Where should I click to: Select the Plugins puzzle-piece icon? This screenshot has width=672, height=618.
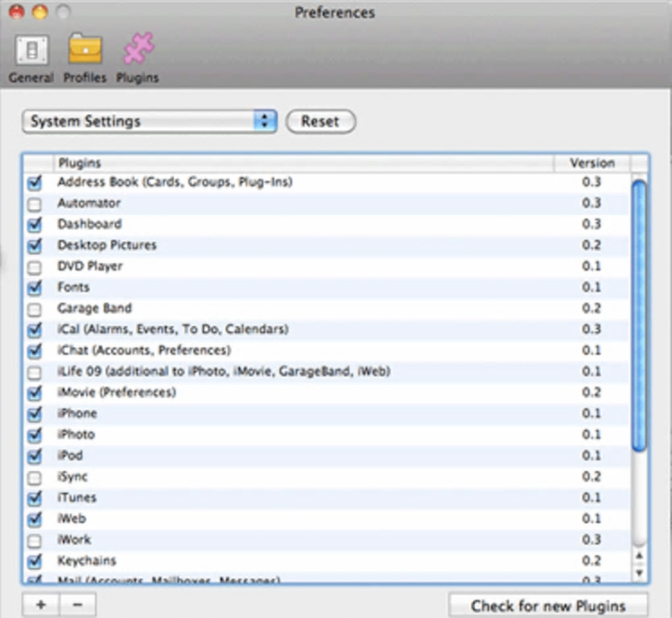(x=138, y=49)
